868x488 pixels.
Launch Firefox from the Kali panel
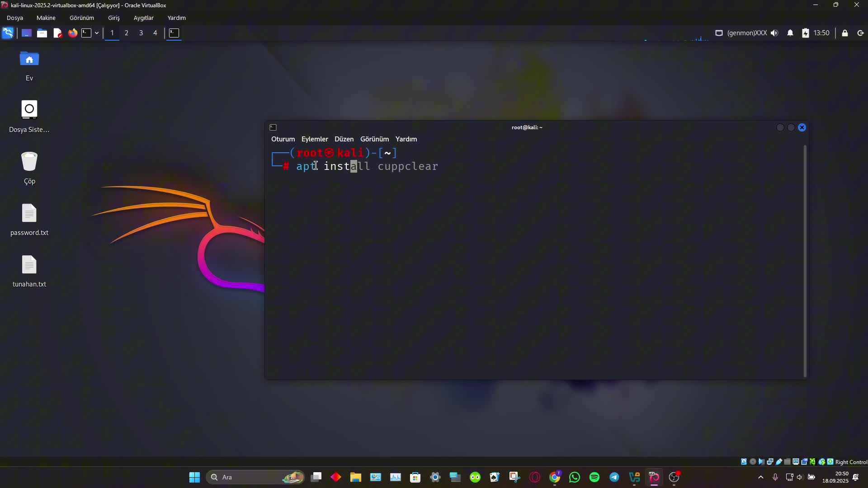click(72, 33)
